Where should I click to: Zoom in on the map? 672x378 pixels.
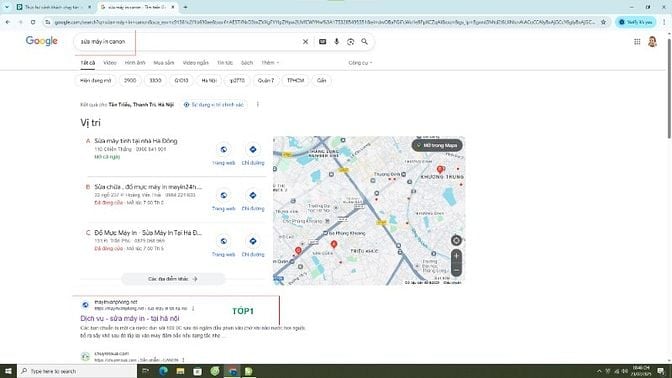pyautogui.click(x=456, y=256)
